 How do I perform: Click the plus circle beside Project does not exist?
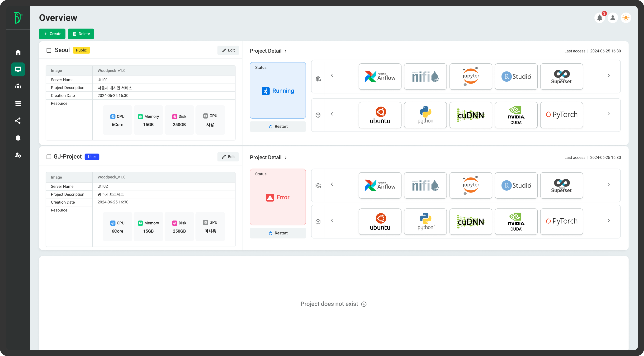[x=364, y=304]
